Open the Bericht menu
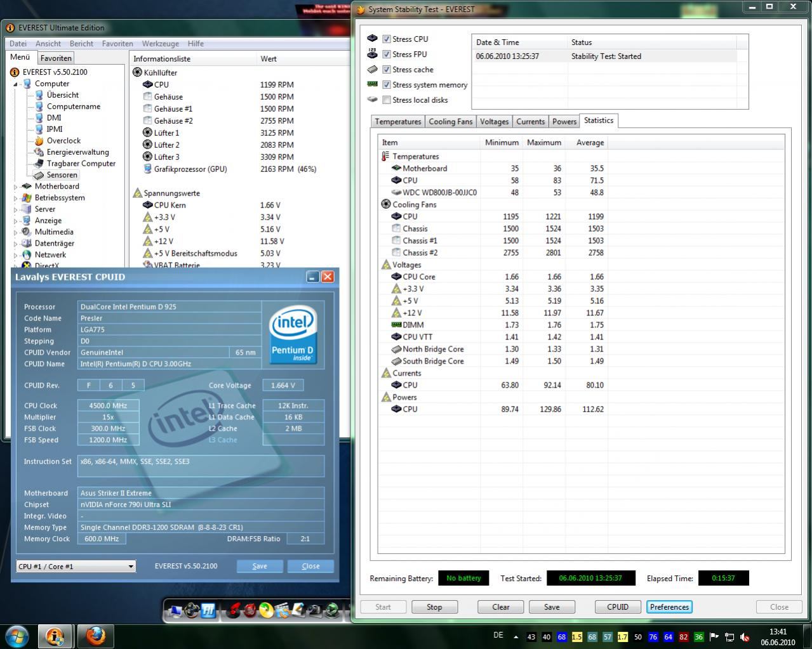The width and height of the screenshot is (812, 649). 81,44
